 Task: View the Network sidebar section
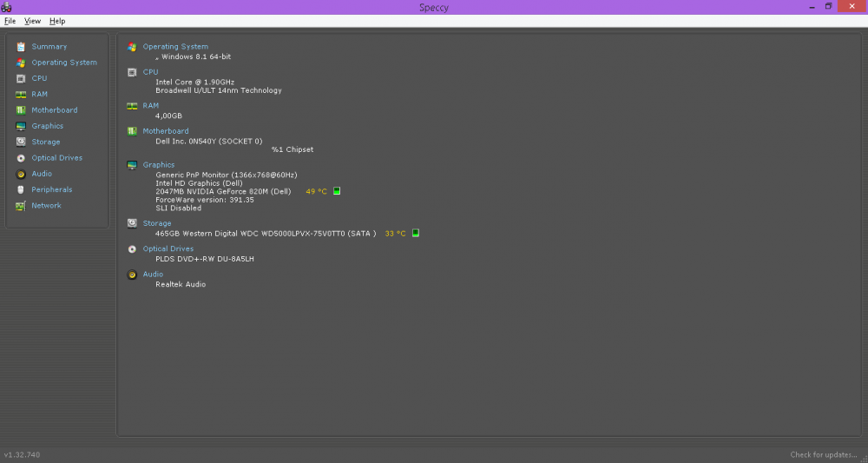(47, 206)
